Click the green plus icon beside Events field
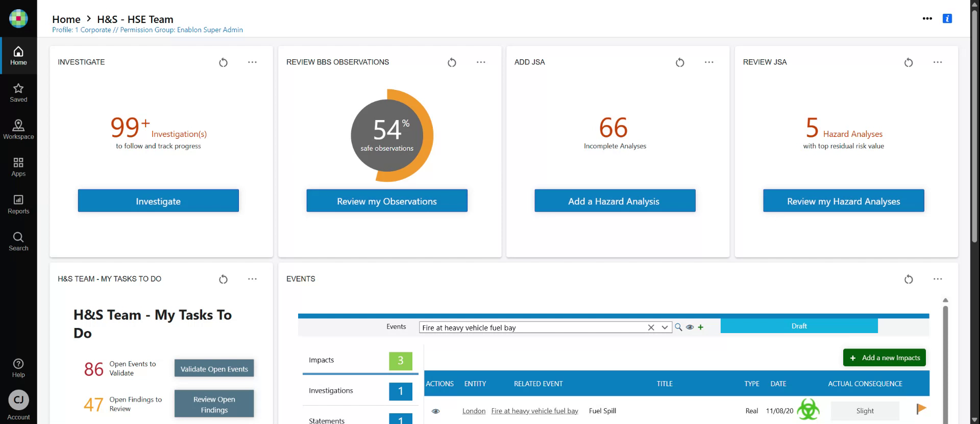980x424 pixels. [700, 327]
